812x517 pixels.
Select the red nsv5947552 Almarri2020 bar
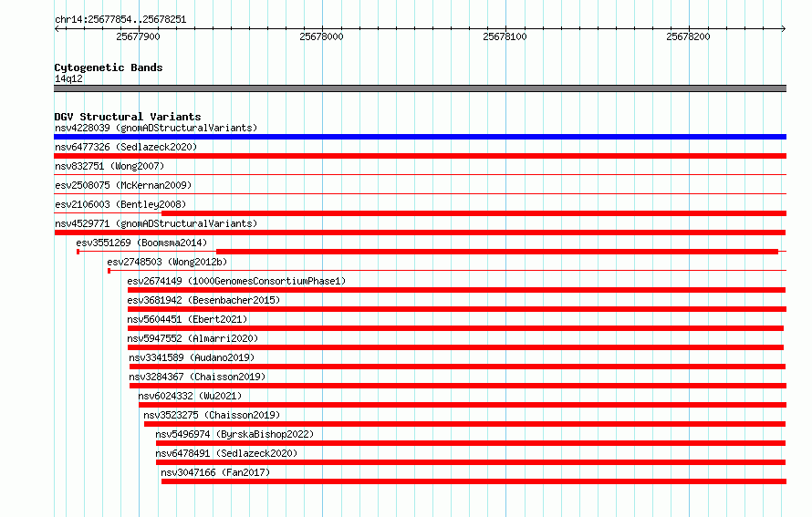coord(455,347)
